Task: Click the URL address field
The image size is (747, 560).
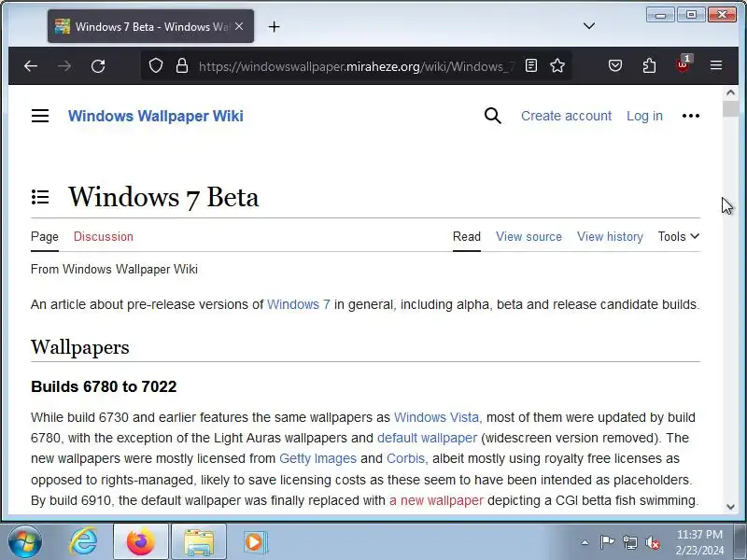Action: point(357,66)
